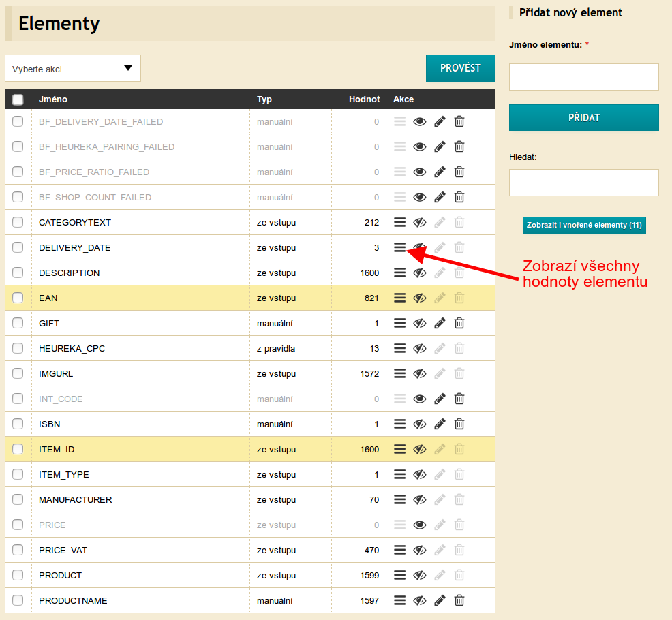The width and height of the screenshot is (672, 620).
Task: Show all values of DELIVERY_DATE element
Action: [x=400, y=247]
